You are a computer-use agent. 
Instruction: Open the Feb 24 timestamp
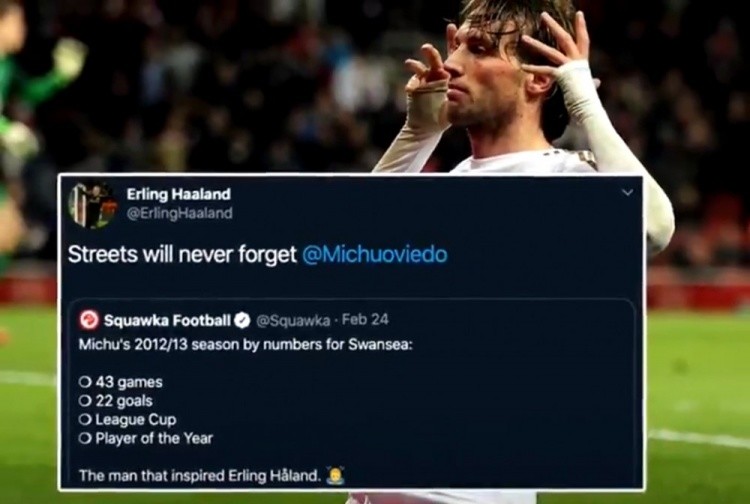(365, 319)
